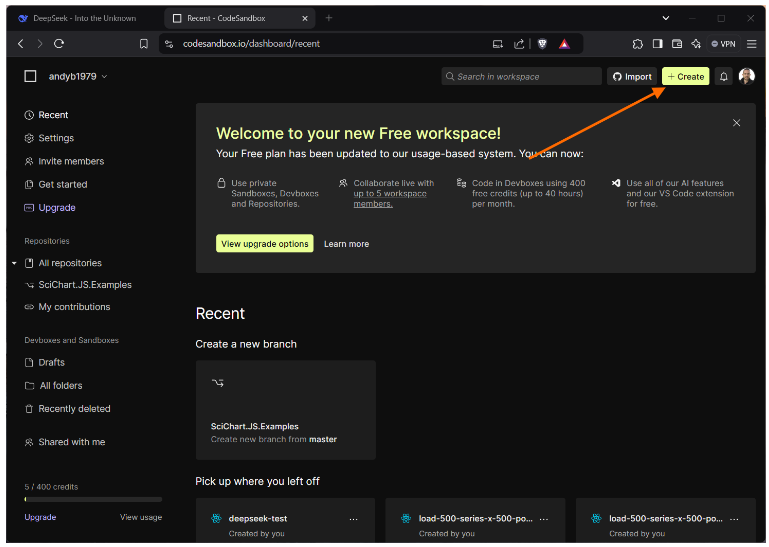The width and height of the screenshot is (769, 547).
Task: Click the codesandbox.io address bar URL
Action: (x=251, y=44)
